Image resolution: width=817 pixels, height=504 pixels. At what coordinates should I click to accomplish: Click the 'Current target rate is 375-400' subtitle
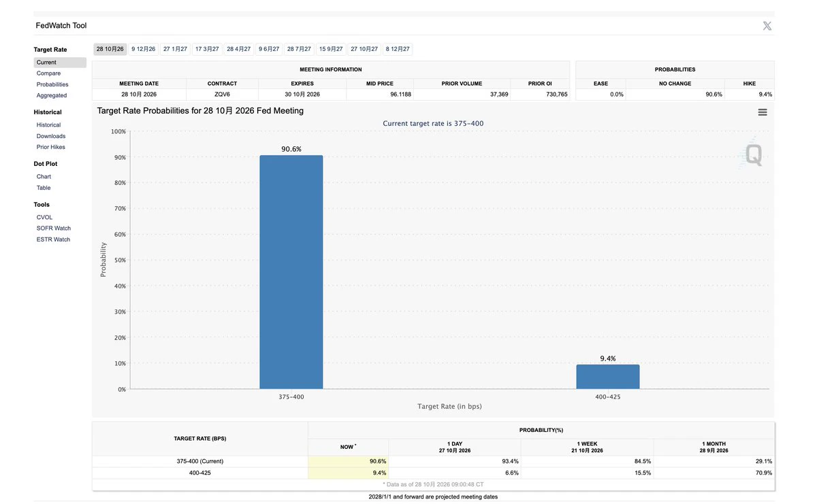pyautogui.click(x=433, y=123)
